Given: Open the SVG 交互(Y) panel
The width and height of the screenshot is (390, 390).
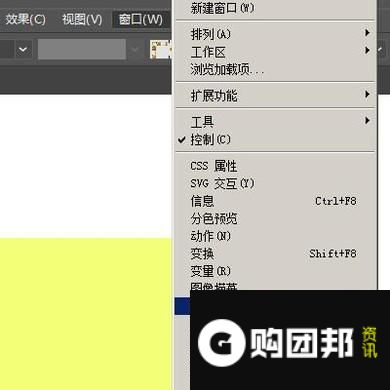Looking at the screenshot, I should point(275,183).
